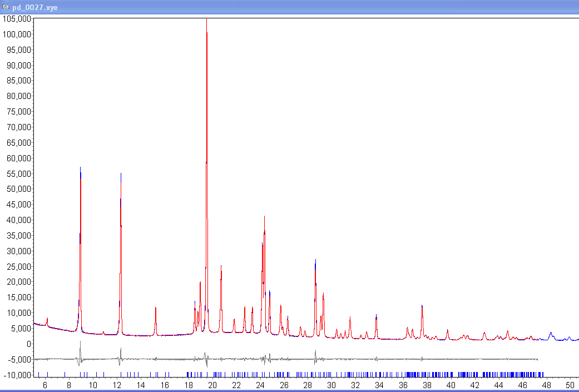Click the blue reflection tick near 7.6 degrees
The image size is (579, 392).
tap(65, 374)
